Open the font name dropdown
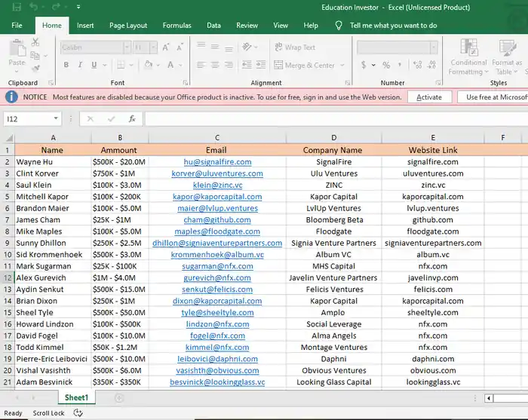This screenshot has width=528, height=420. [127, 48]
